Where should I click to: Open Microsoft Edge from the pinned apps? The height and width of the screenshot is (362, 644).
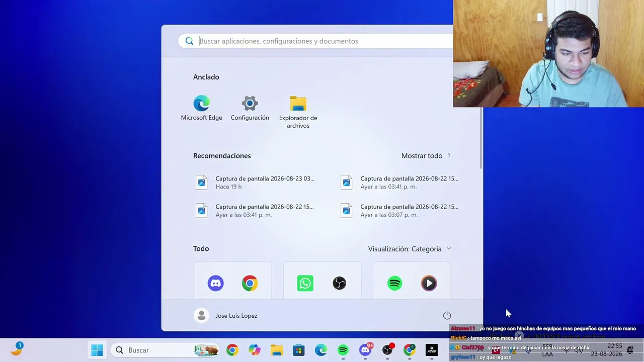pos(201,108)
